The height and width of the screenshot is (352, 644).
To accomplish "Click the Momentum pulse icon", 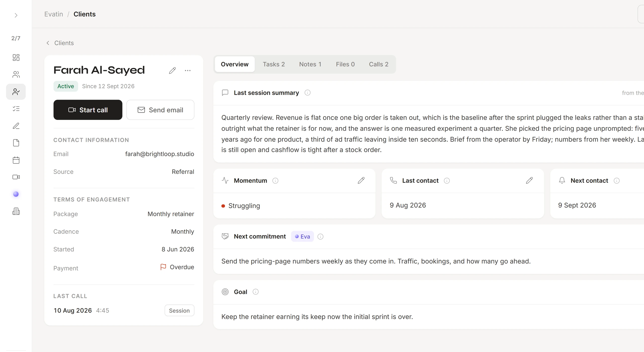I will click(225, 181).
